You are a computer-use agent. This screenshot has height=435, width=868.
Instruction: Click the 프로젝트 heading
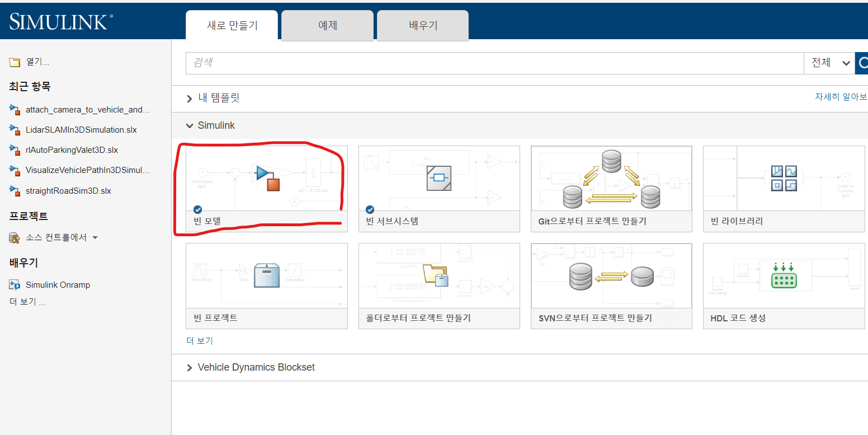pos(29,216)
